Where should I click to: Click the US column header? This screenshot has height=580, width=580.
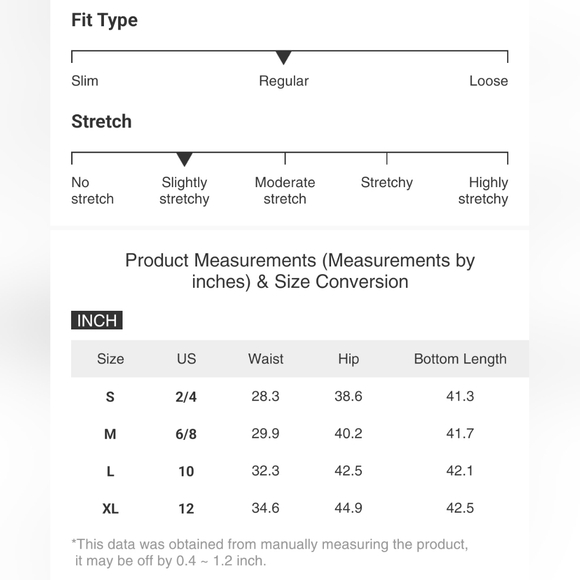[186, 359]
